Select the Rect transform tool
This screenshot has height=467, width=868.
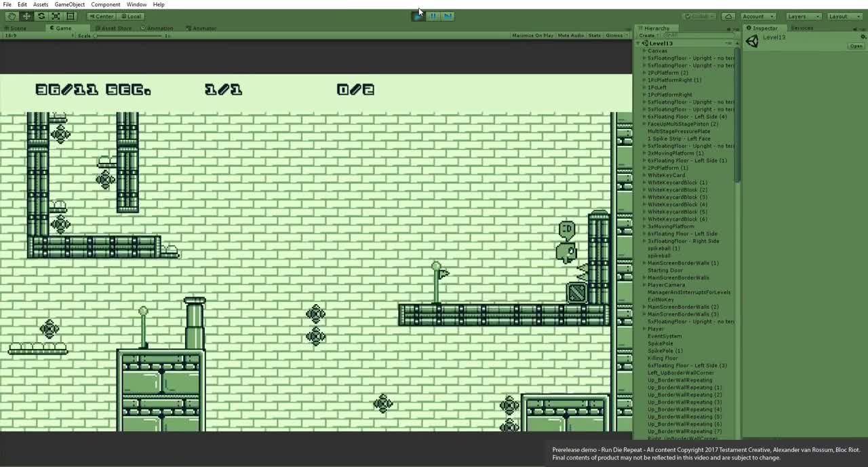(71, 16)
